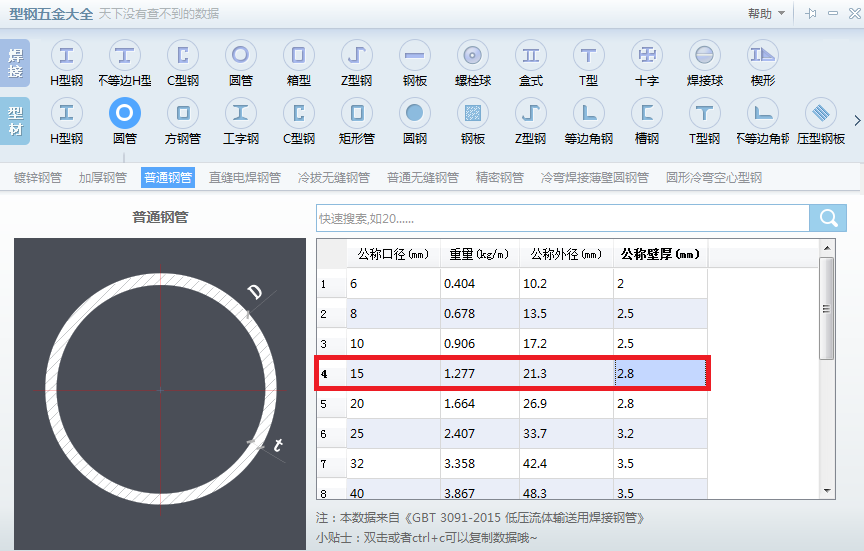
Task: Choose the T型 welded icon
Action: [x=588, y=56]
